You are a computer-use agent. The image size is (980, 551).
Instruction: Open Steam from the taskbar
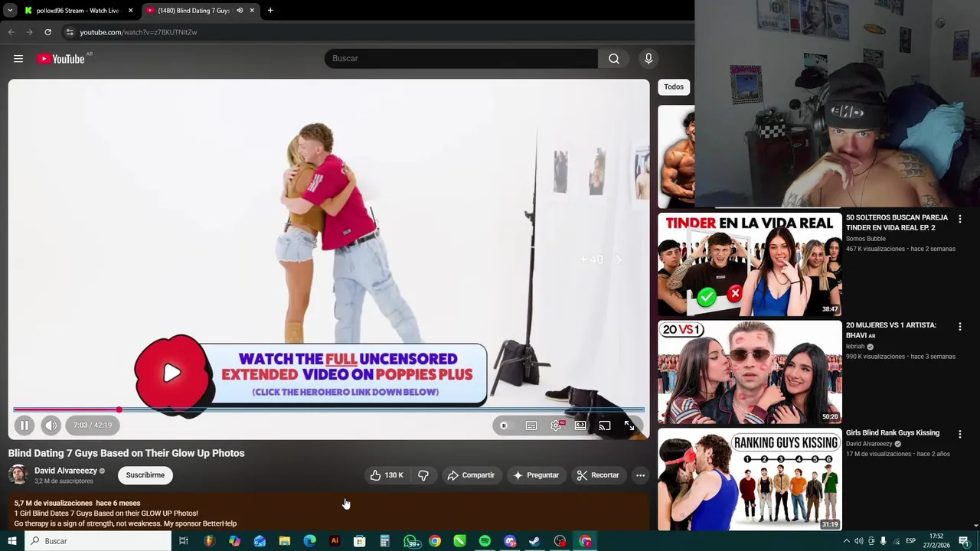tap(534, 541)
